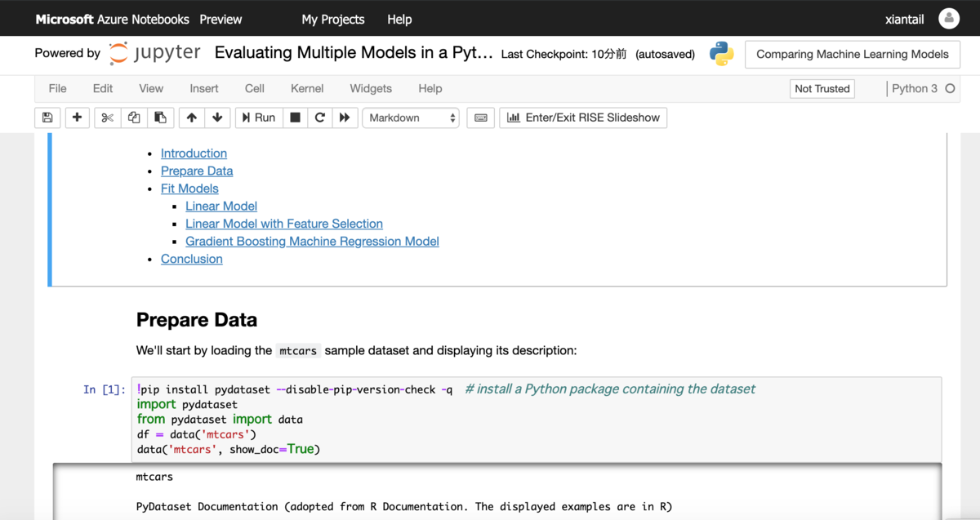Open the Widgets menu
This screenshot has width=980, height=520.
pos(371,88)
